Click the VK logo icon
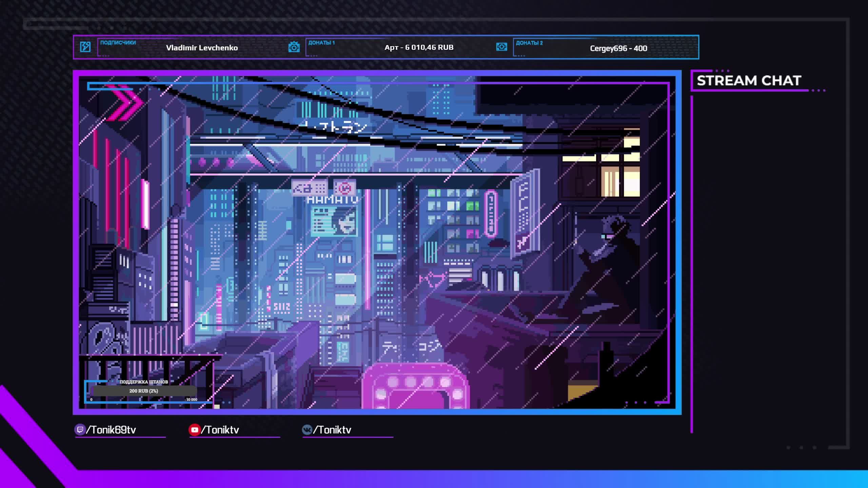Image resolution: width=868 pixels, height=488 pixels. pos(307,430)
